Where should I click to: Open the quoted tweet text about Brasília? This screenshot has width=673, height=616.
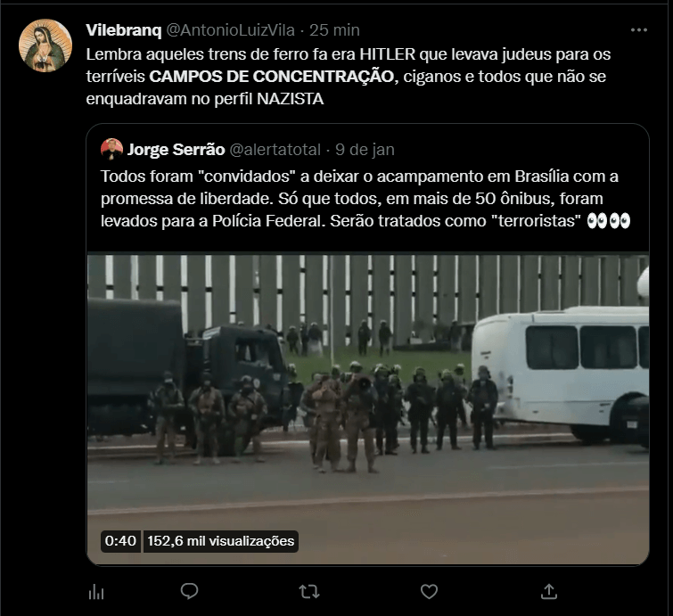coord(365,199)
